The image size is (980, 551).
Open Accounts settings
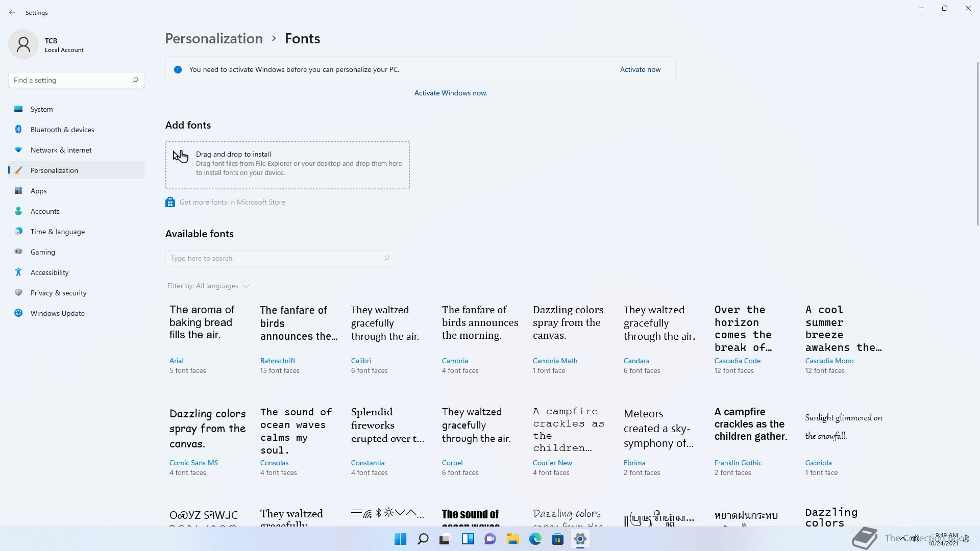[77, 211]
